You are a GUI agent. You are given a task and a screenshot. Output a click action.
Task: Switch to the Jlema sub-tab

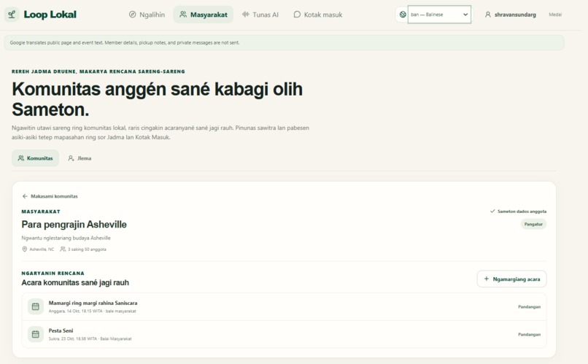[80, 158]
